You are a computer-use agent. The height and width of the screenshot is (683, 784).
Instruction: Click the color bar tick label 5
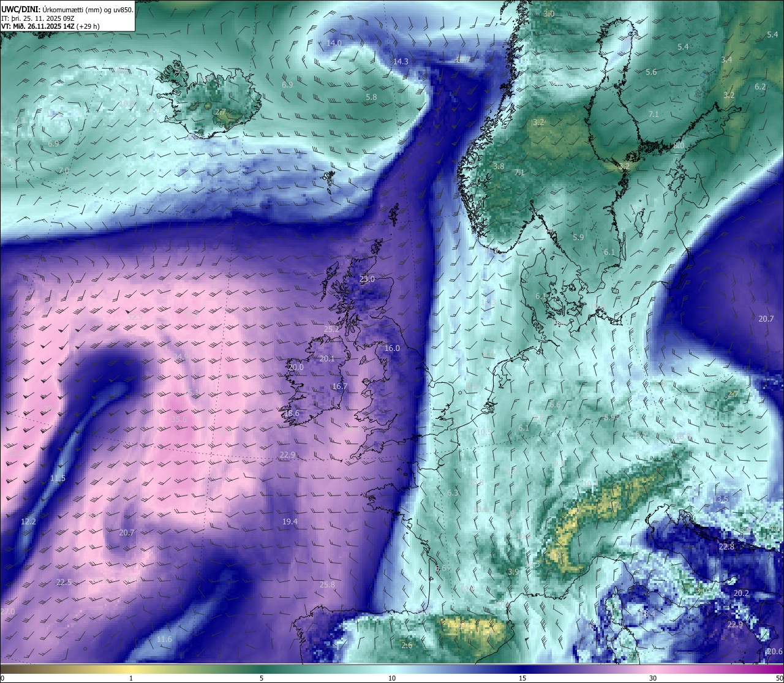(262, 677)
